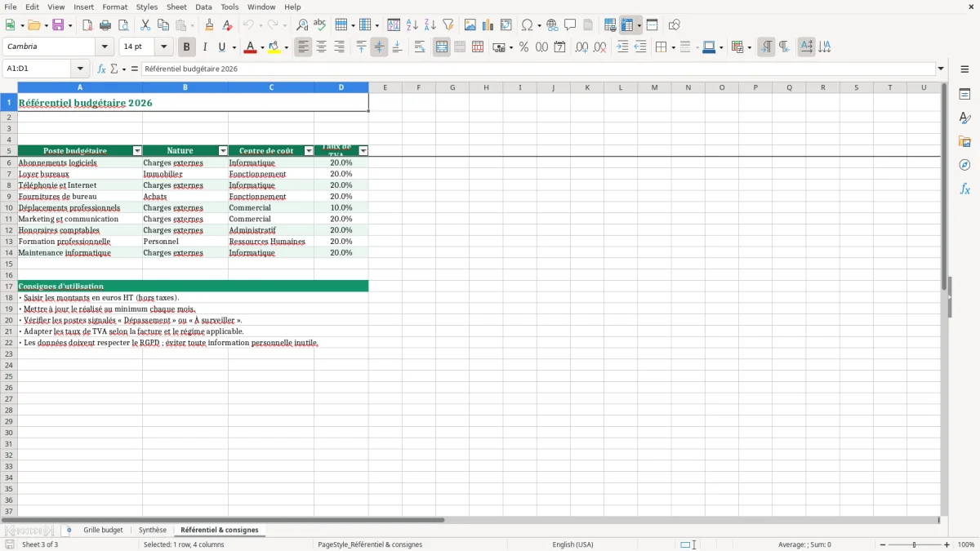Viewport: 980px width, 551px height.
Task: Toggle left-to-right text direction
Action: [x=766, y=47]
